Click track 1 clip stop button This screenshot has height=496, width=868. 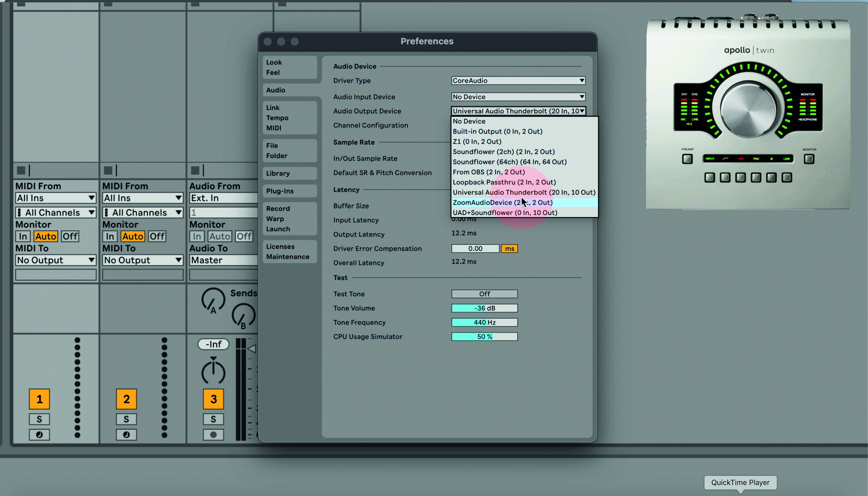coord(21,170)
